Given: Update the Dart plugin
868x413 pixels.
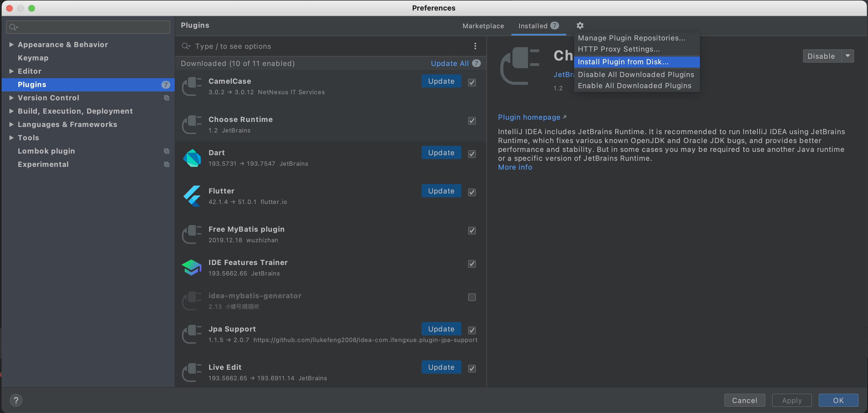Looking at the screenshot, I should click(x=441, y=153).
